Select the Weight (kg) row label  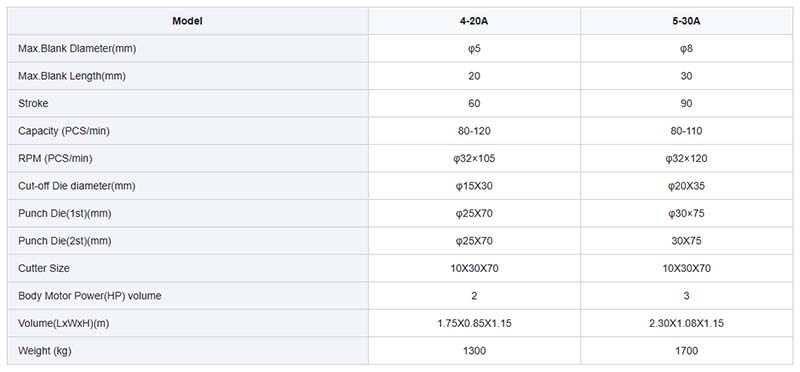44,351
